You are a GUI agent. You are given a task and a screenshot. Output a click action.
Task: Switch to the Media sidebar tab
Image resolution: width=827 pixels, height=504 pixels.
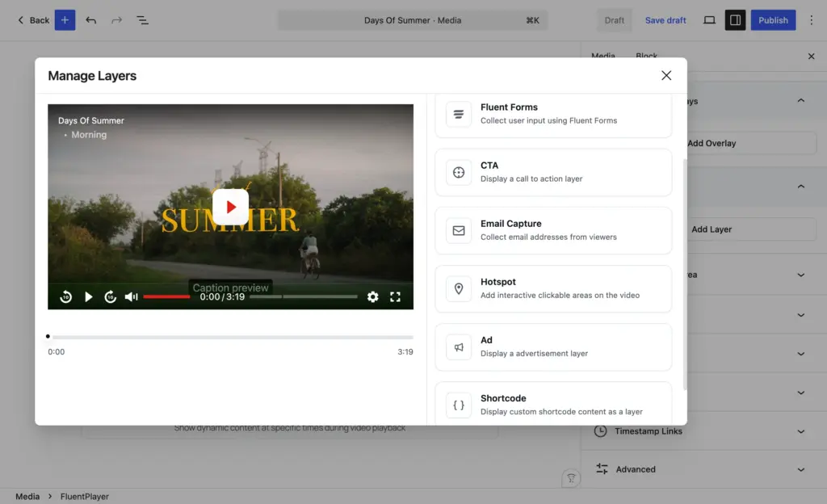click(x=602, y=56)
